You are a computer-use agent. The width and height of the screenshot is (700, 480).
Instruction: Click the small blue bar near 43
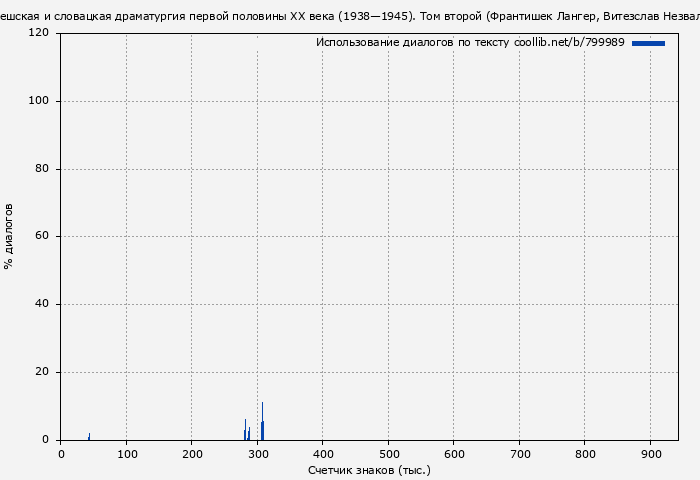pyautogui.click(x=89, y=436)
